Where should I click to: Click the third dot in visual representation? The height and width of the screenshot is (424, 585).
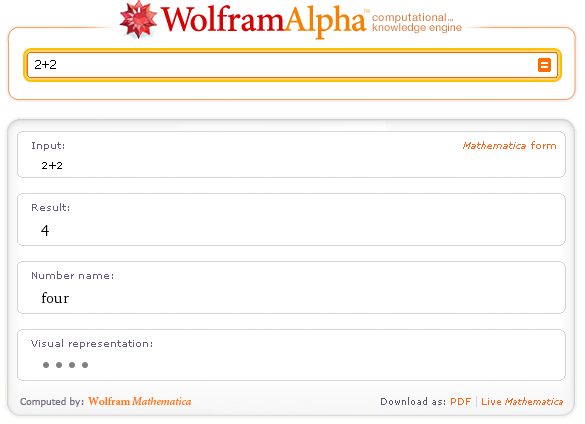coord(72,365)
